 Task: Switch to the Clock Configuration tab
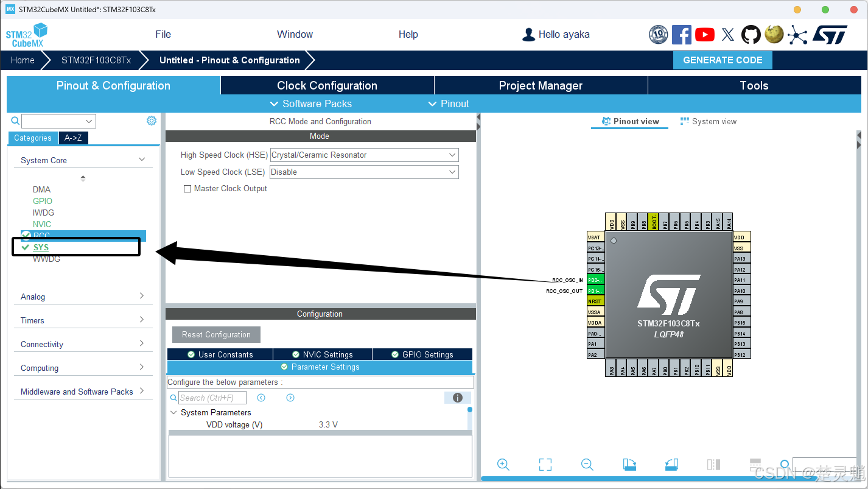(327, 85)
